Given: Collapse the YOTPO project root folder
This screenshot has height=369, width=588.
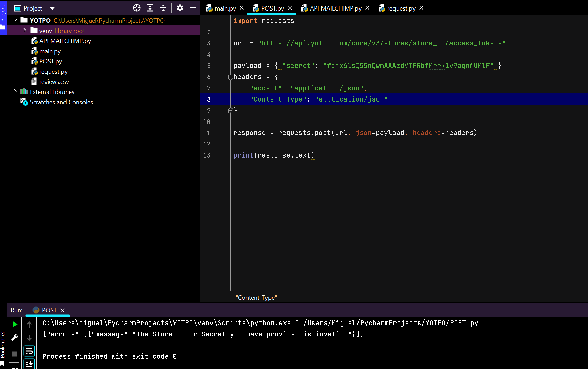Looking at the screenshot, I should click(16, 20).
